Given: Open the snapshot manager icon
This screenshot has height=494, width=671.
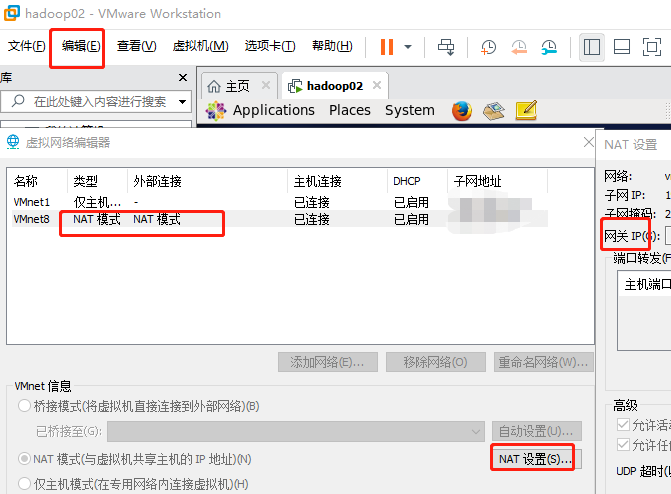Looking at the screenshot, I should pos(549,47).
